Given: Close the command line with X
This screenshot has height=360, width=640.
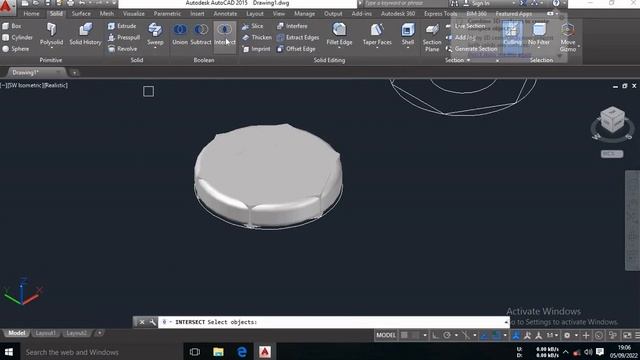Looking at the screenshot, I should pyautogui.click(x=142, y=322).
